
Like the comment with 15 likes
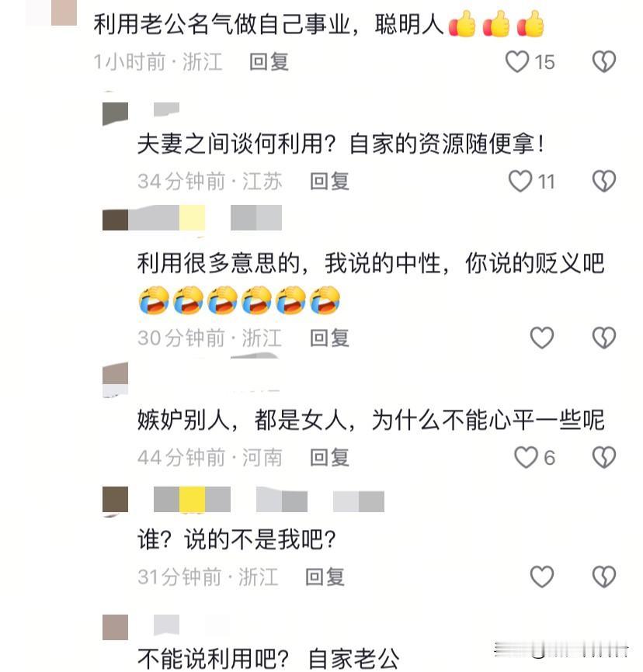[517, 62]
